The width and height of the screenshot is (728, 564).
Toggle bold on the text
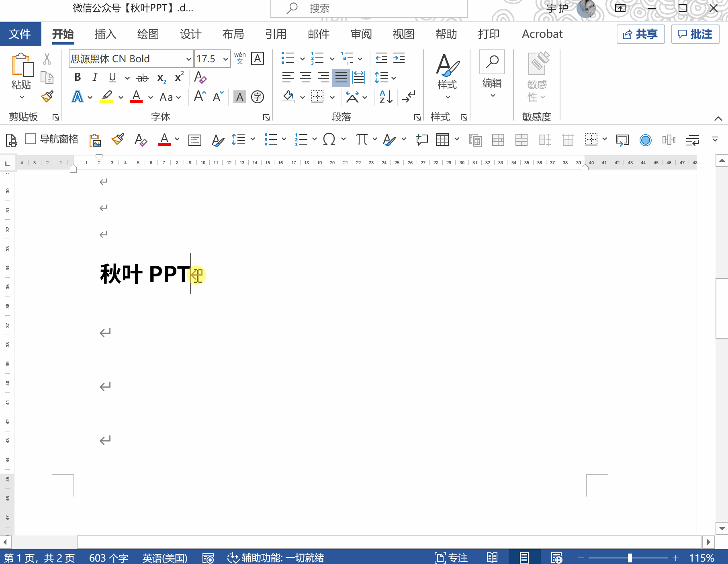pyautogui.click(x=78, y=77)
